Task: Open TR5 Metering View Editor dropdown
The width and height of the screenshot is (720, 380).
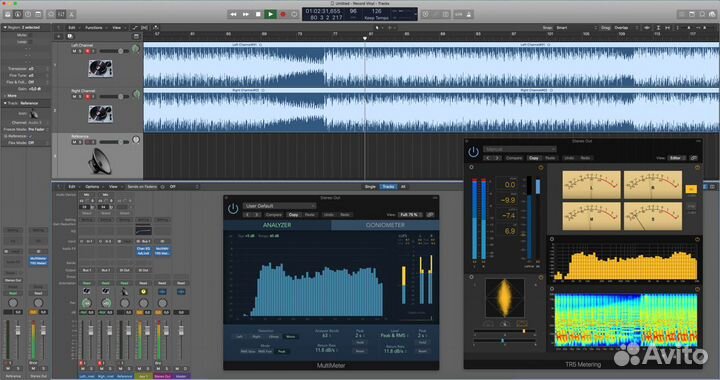Action: pos(677,158)
